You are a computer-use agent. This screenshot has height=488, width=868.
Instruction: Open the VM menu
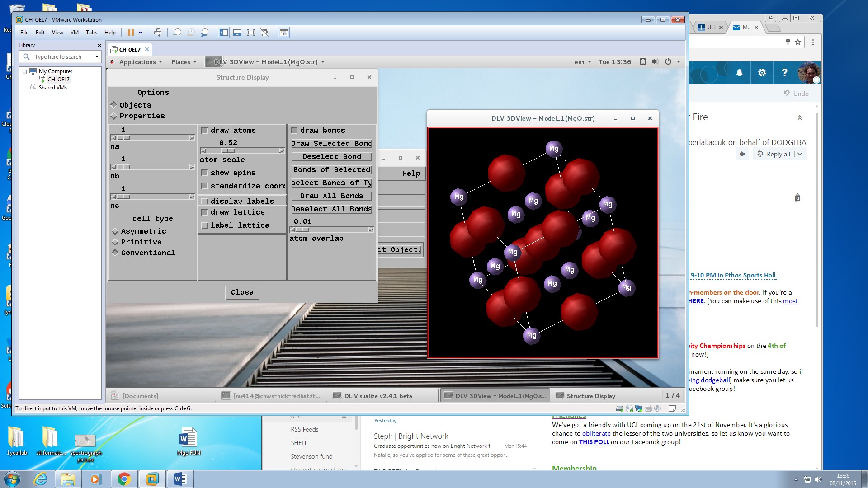click(75, 33)
